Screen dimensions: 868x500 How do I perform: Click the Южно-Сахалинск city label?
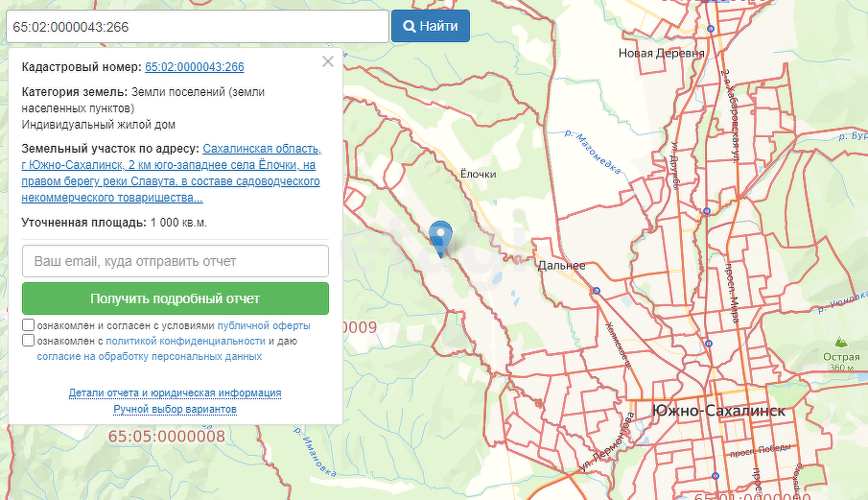pyautogui.click(x=718, y=411)
